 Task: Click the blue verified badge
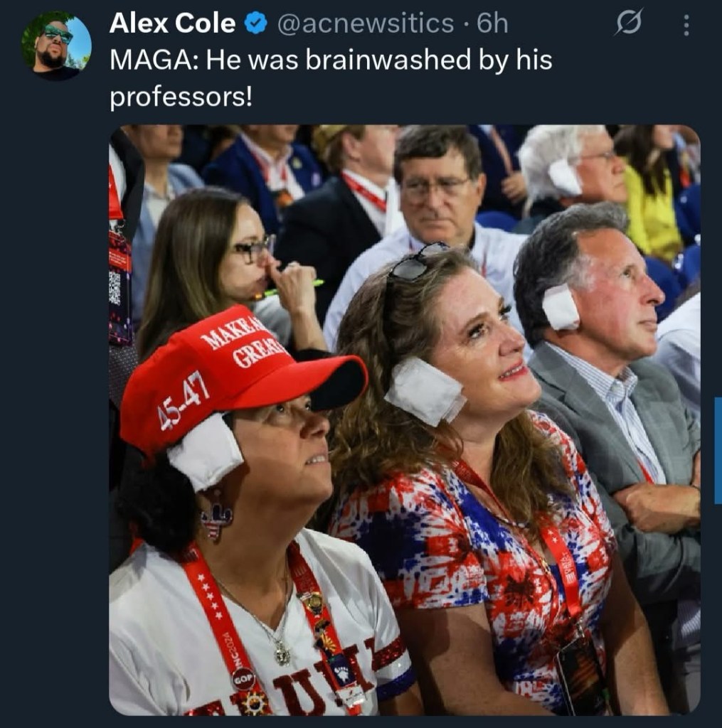tap(255, 24)
